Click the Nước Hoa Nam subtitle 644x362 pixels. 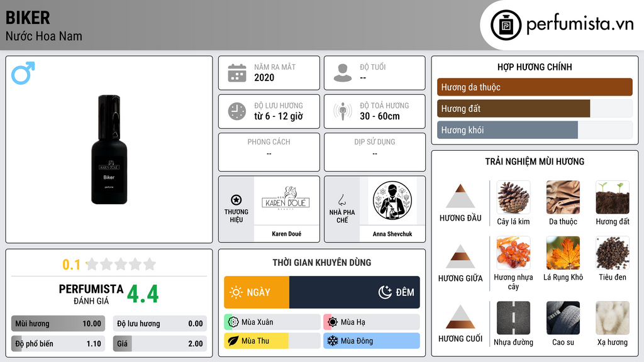click(43, 36)
